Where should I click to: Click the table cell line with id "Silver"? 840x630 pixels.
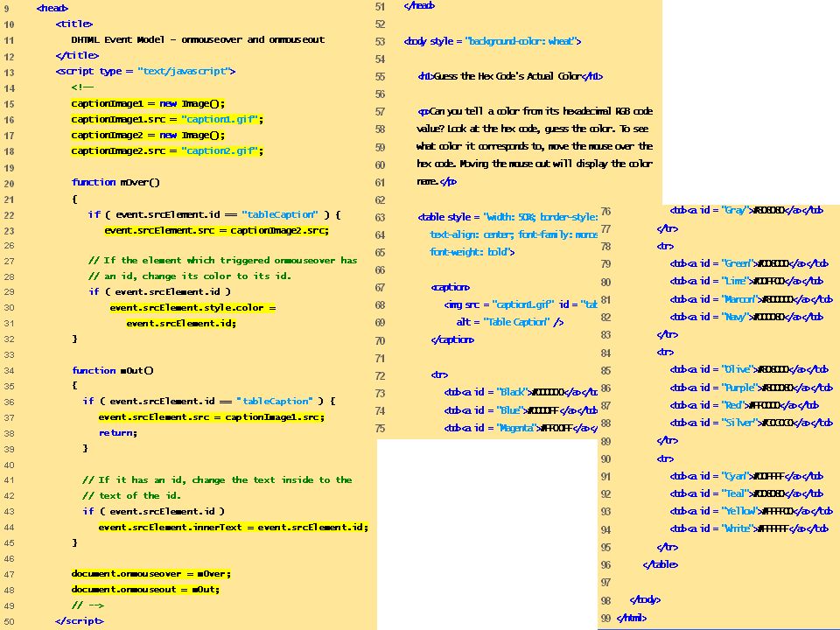tap(751, 423)
